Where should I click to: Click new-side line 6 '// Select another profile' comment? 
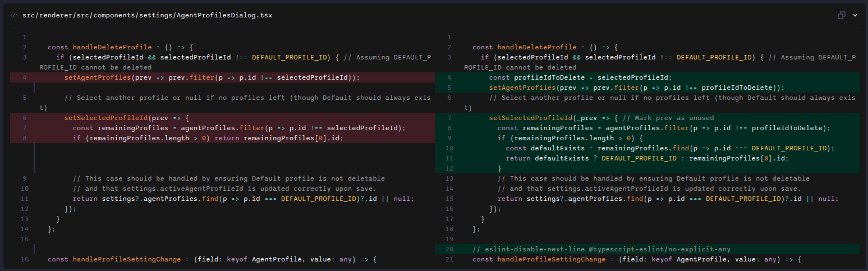[x=647, y=103]
